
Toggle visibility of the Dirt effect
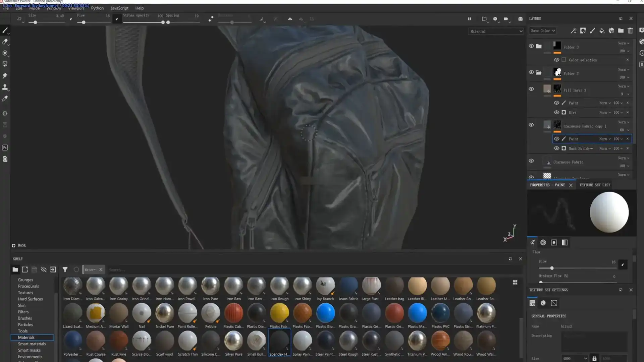(x=556, y=112)
